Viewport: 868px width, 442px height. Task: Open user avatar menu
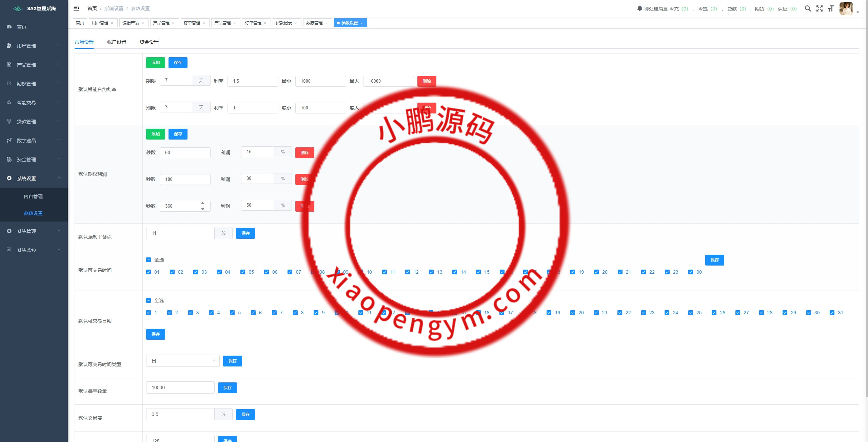click(x=847, y=8)
